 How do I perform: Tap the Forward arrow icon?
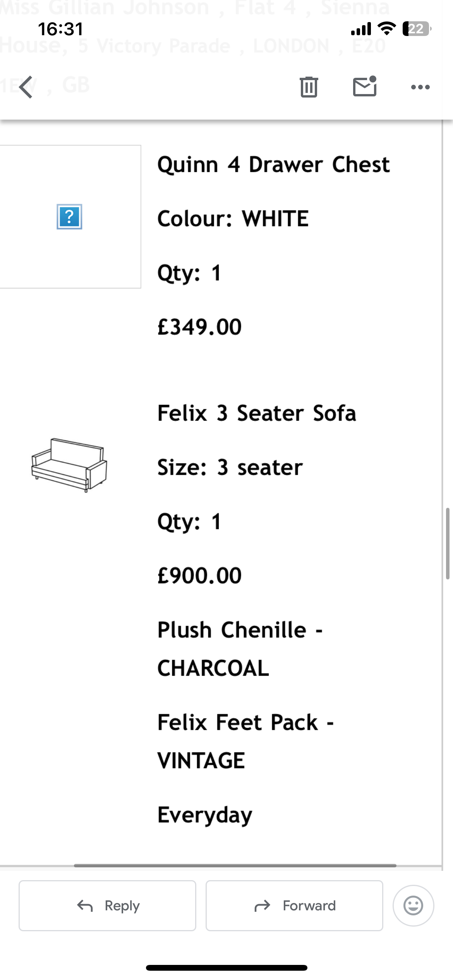pos(262,906)
